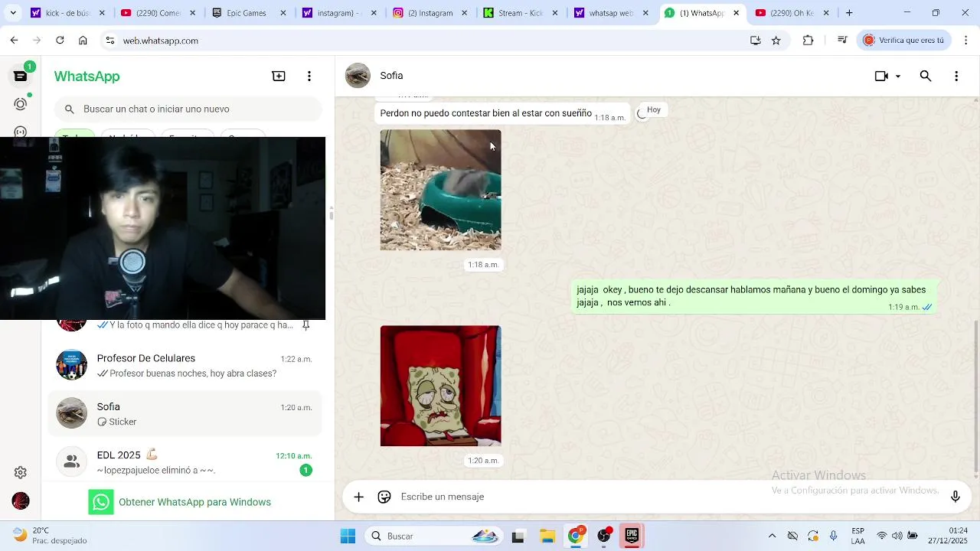Click the chat search field
980x551 pixels.
[188, 109]
